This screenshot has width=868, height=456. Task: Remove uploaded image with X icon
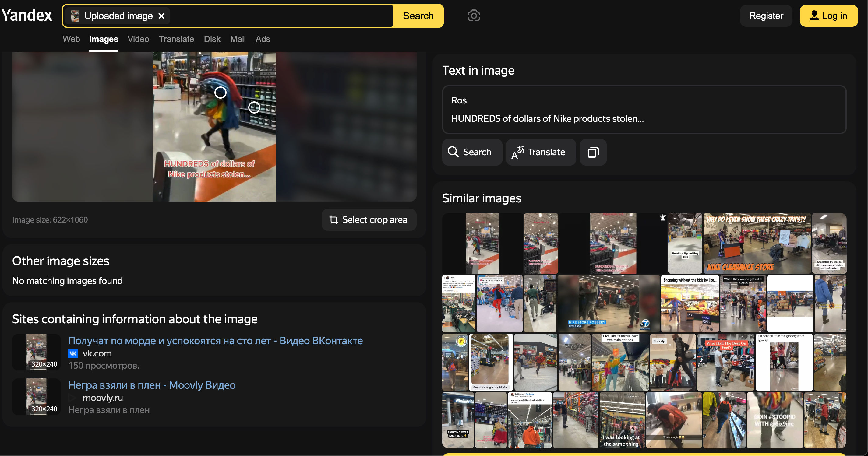coord(161,16)
